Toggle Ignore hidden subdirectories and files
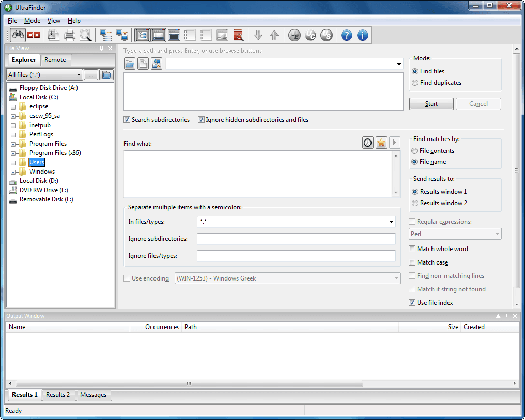This screenshot has width=525, height=420. coord(201,119)
